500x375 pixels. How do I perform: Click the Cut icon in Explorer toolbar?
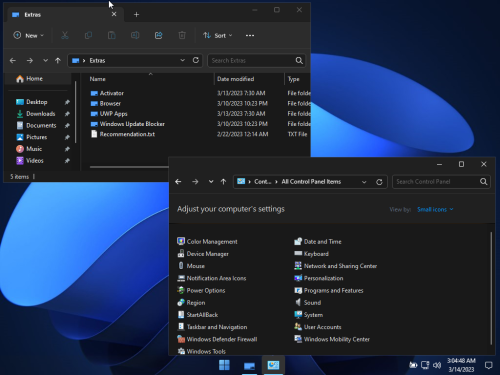point(65,35)
